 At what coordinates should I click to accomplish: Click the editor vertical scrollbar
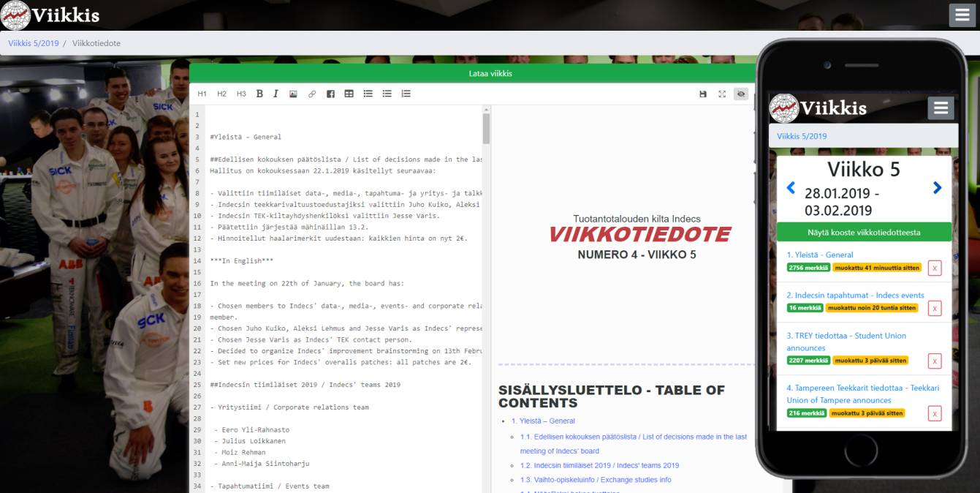click(486, 129)
